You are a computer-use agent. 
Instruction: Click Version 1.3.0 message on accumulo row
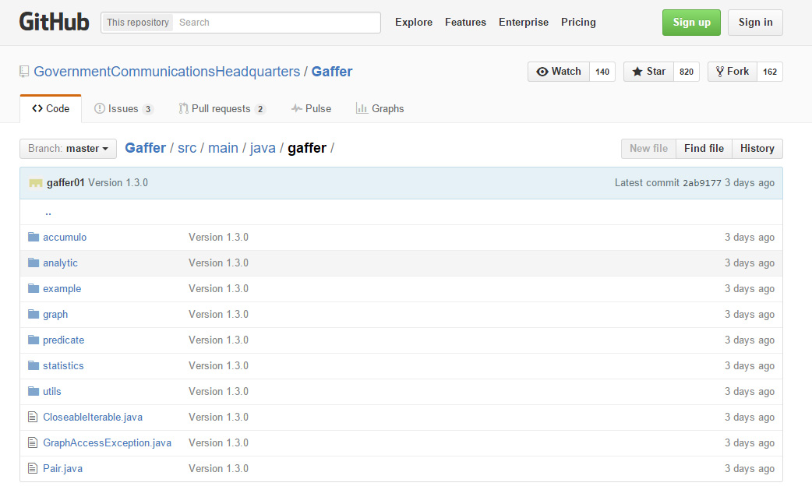(218, 237)
